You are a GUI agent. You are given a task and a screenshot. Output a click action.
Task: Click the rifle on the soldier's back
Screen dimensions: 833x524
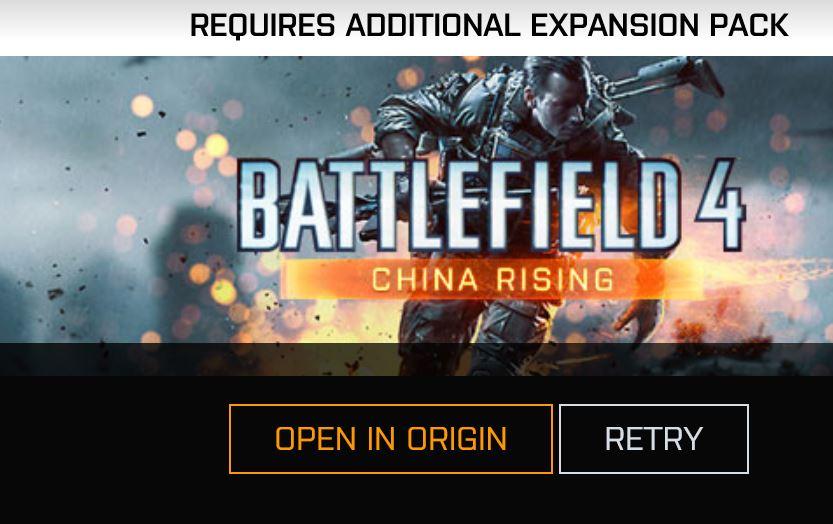point(664,80)
